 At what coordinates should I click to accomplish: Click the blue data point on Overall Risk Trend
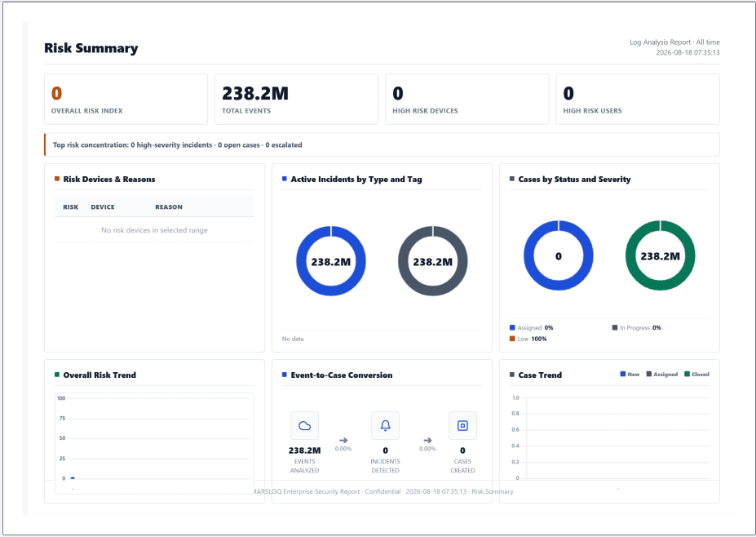click(73, 478)
